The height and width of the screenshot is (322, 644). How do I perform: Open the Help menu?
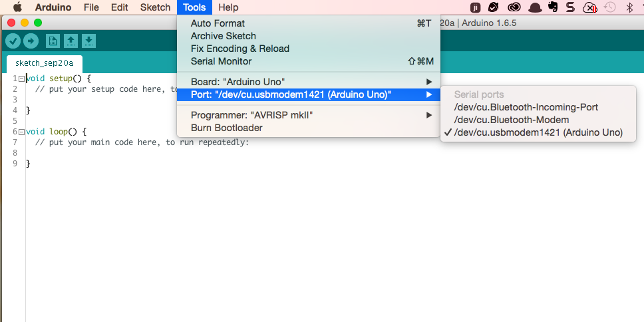(x=228, y=7)
